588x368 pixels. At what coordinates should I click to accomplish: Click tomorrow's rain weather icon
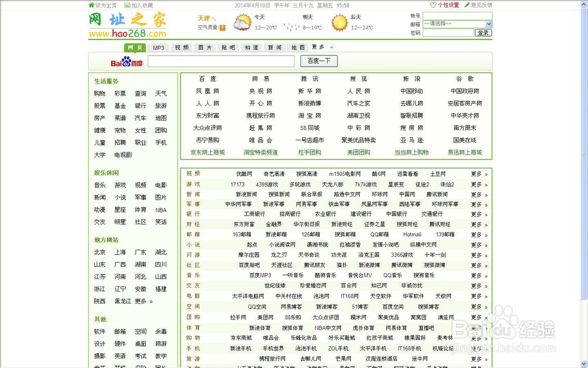point(291,24)
